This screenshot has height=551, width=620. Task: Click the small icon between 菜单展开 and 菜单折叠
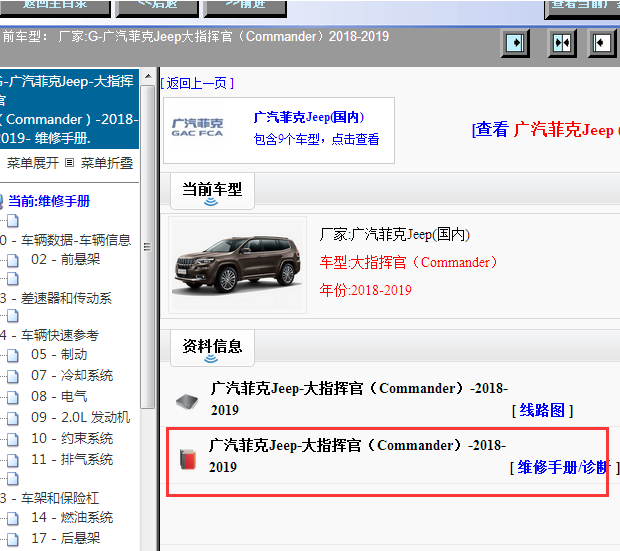(x=70, y=163)
